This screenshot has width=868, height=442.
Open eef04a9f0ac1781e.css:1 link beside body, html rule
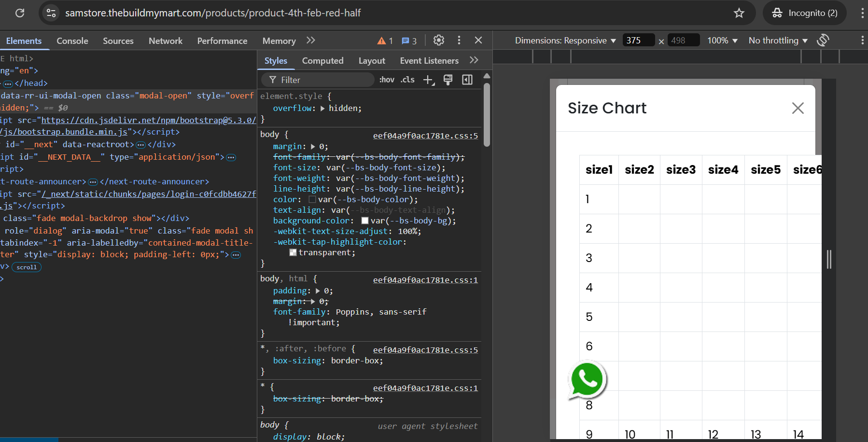tap(425, 280)
